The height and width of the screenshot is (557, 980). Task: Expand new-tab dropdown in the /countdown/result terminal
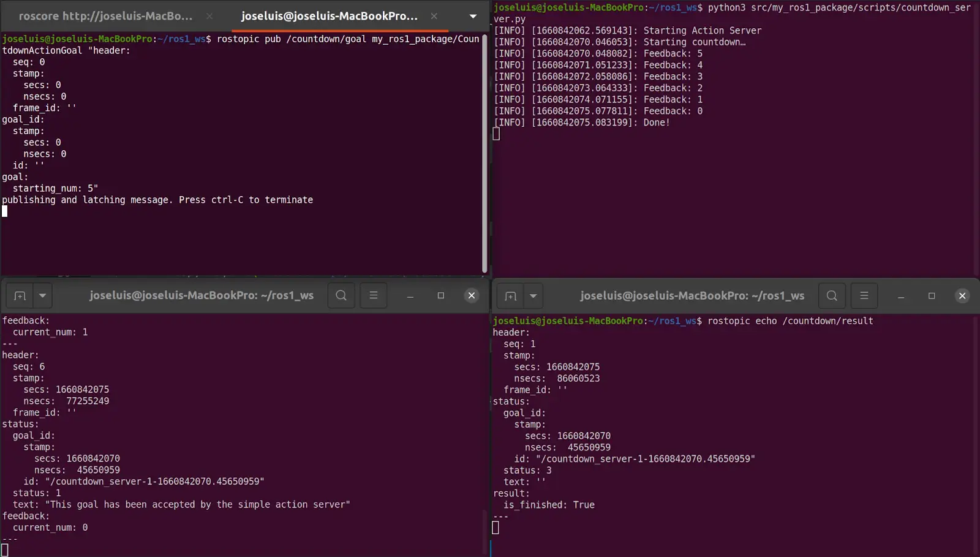click(533, 296)
